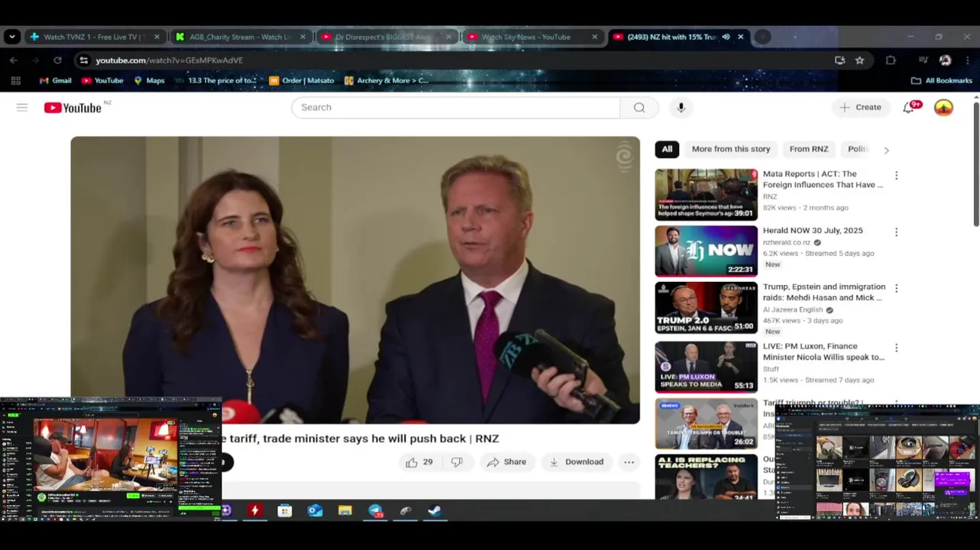
Task: Open the red lightning app on taskbar
Action: pos(255,511)
